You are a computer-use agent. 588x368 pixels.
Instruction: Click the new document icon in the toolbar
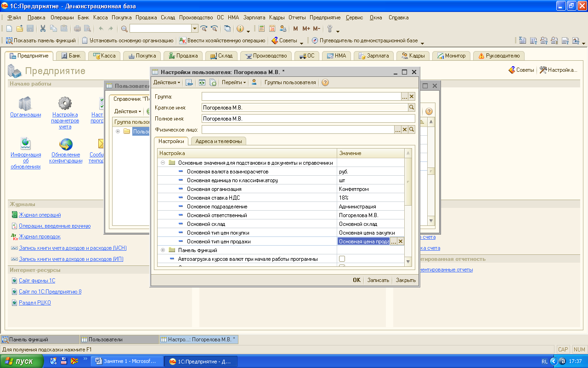pos(9,29)
